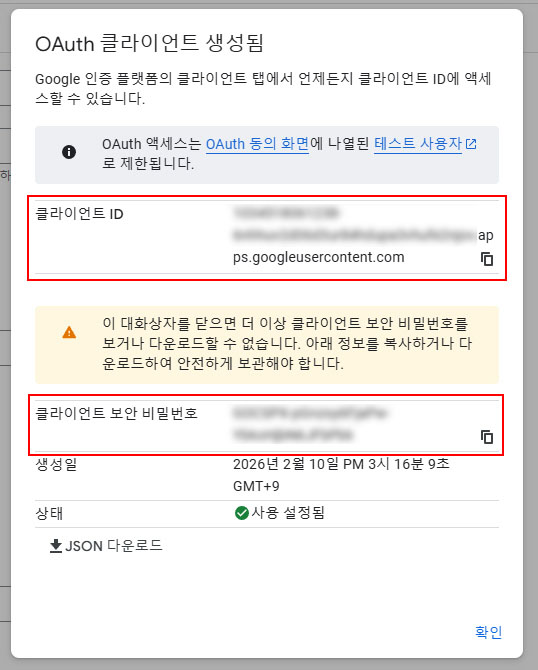Click the download arrow icon beside JSON
This screenshot has width=538, height=670.
(56, 546)
